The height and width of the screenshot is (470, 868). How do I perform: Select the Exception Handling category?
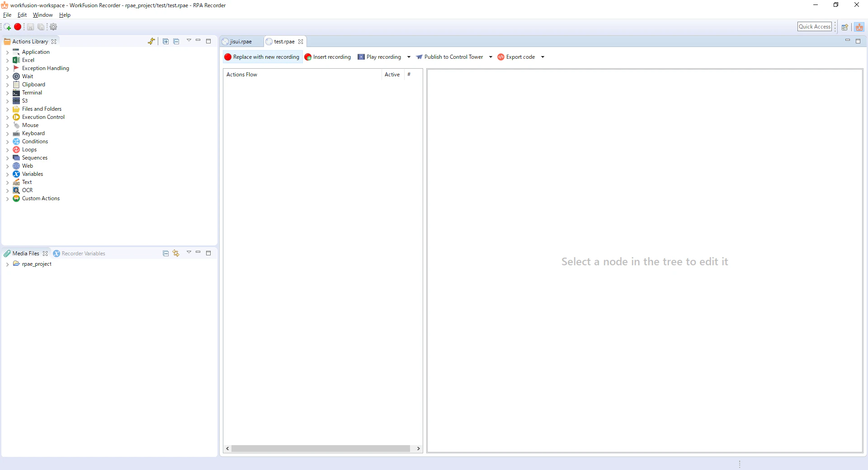click(x=45, y=68)
